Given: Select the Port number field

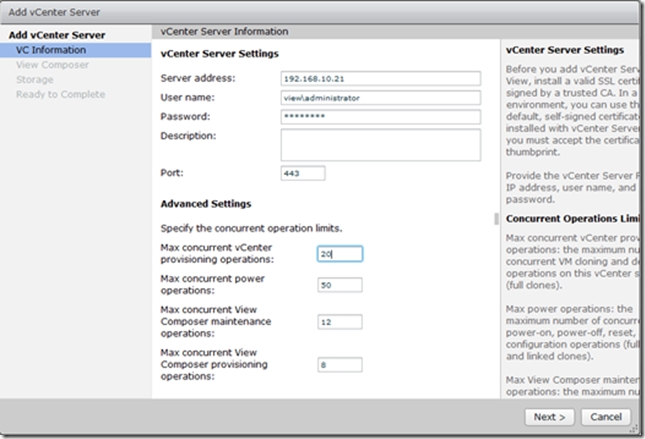Looking at the screenshot, I should click(x=303, y=173).
